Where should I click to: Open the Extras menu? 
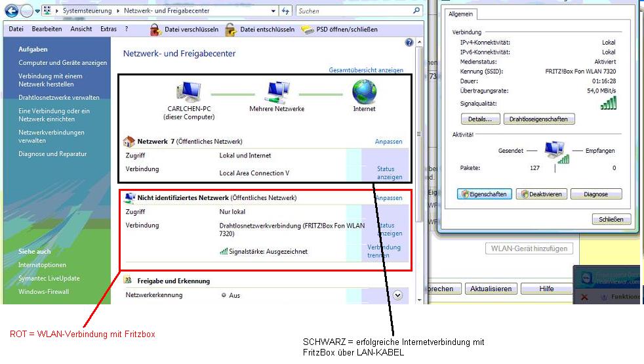(x=108, y=29)
